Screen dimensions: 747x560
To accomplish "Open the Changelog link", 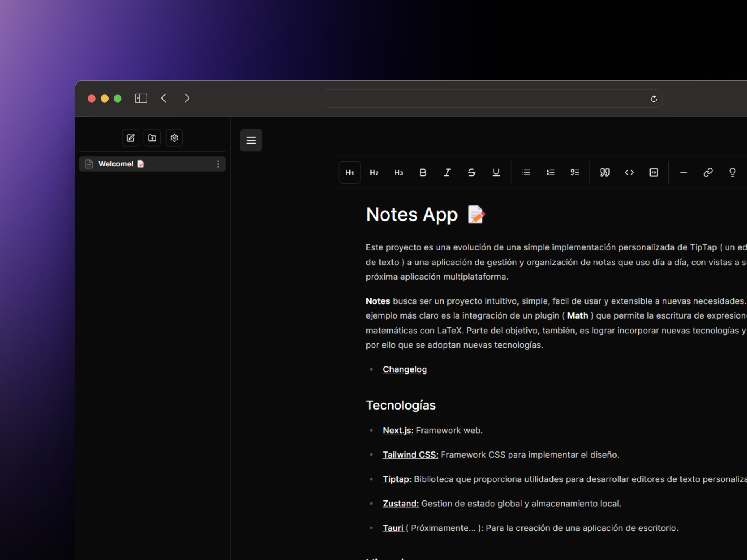I will pyautogui.click(x=405, y=369).
